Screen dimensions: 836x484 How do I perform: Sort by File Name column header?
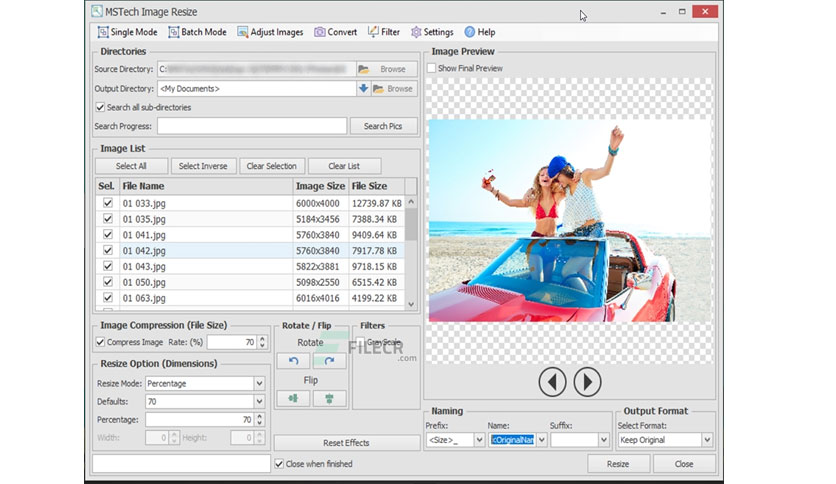[x=206, y=186]
